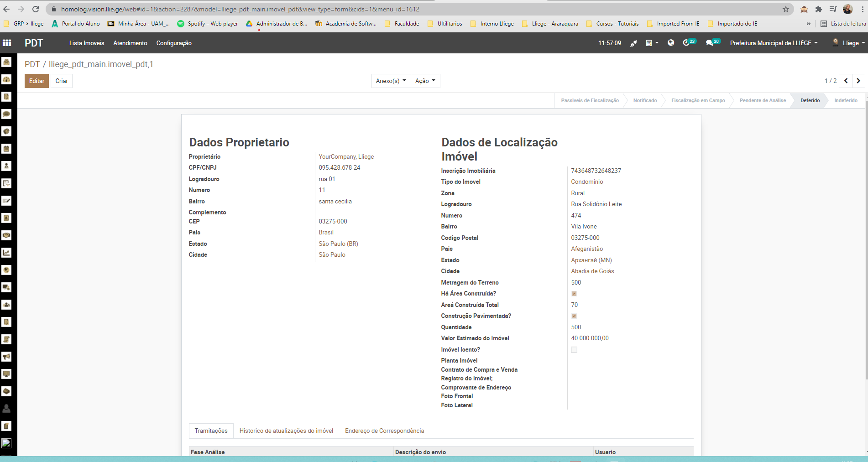The image size is (868, 462).
Task: Bookmark this page with the star icon
Action: (x=785, y=9)
